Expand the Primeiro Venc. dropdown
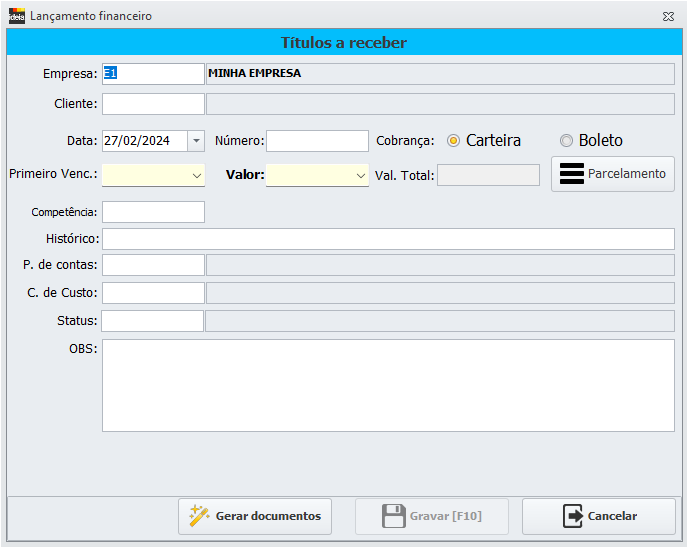Screen dimensions: 687x547 (x=196, y=175)
